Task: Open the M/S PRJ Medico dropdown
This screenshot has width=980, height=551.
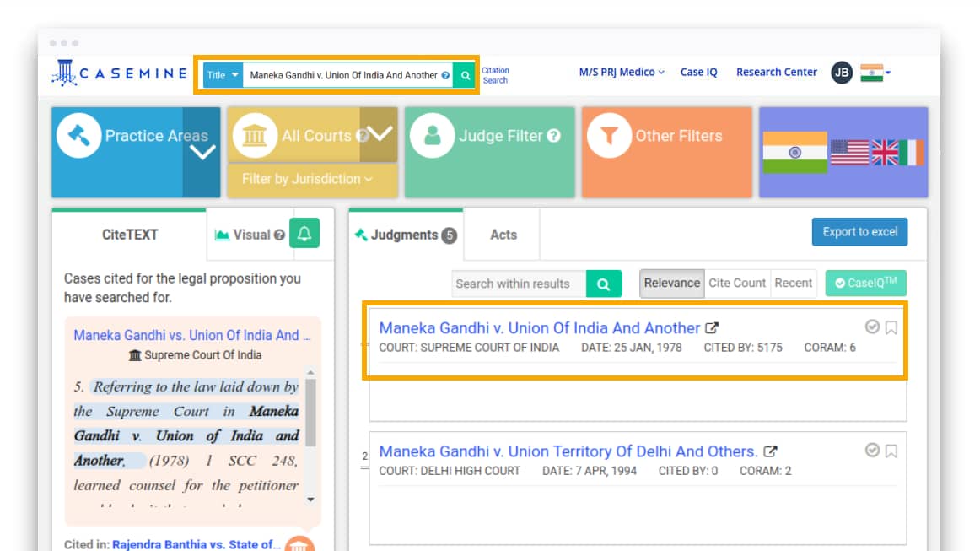Action: tap(622, 72)
